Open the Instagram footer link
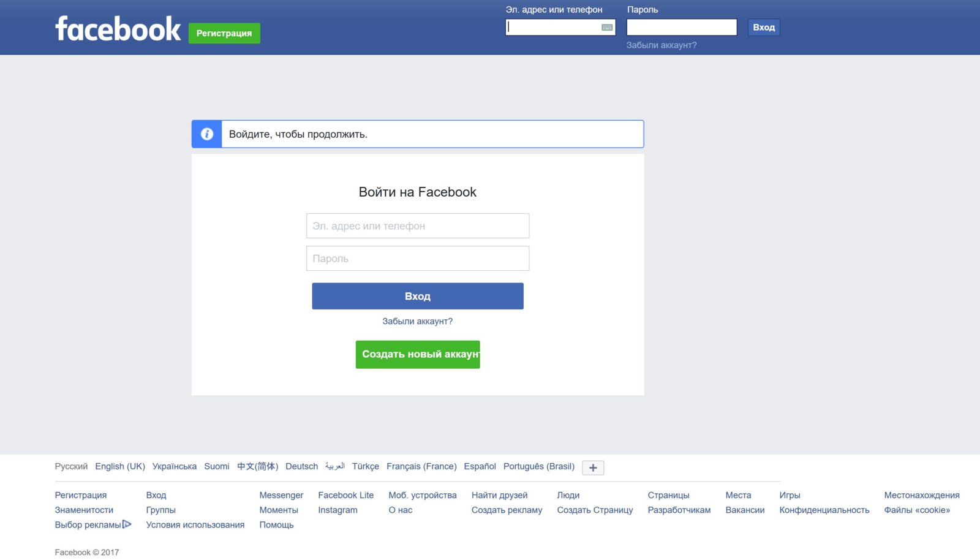 point(337,510)
